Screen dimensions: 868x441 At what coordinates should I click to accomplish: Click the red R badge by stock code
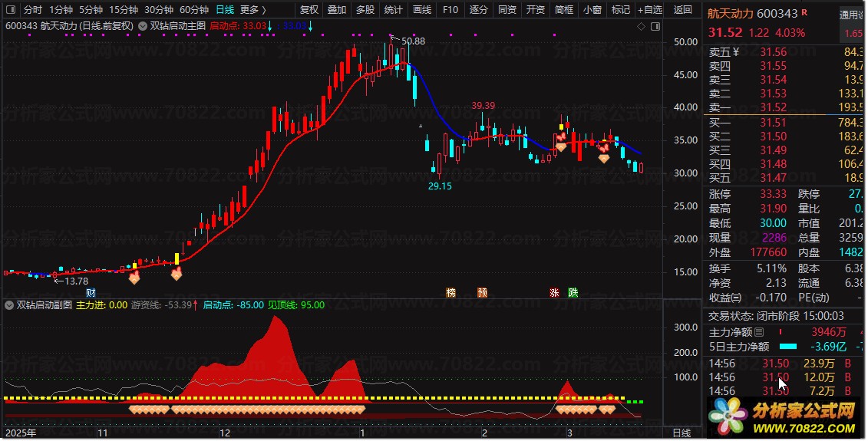coord(804,13)
